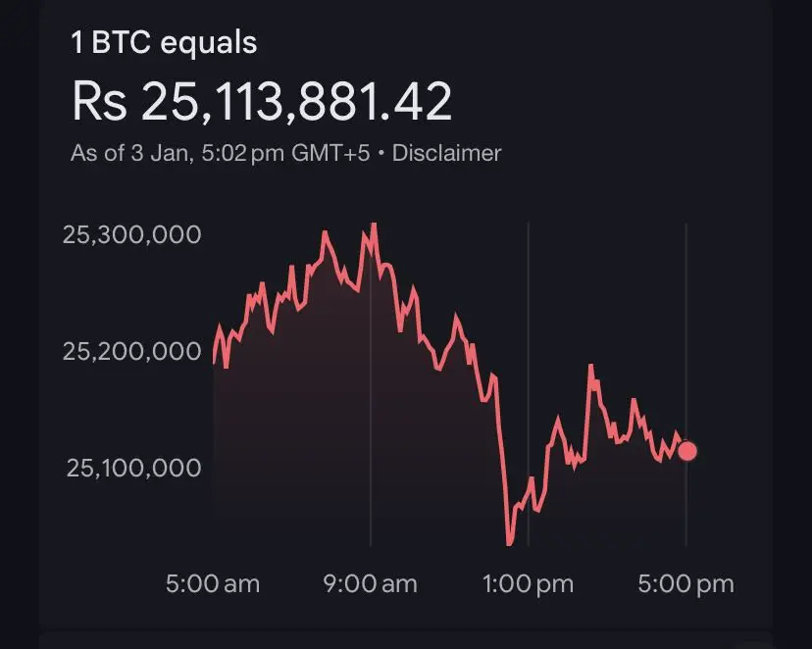Click the lowest dip of the price line
The width and height of the screenshot is (812, 649).
tap(509, 542)
